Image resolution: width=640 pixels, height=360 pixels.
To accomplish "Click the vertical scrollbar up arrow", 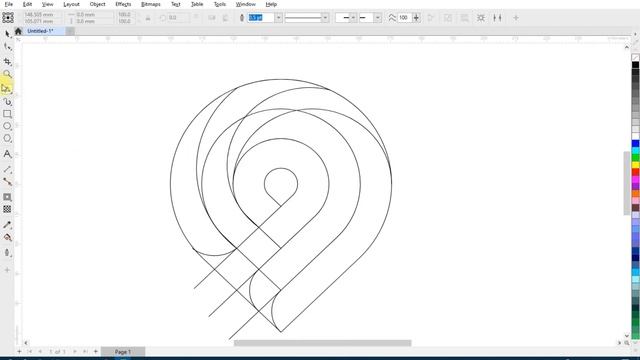I will [x=627, y=47].
